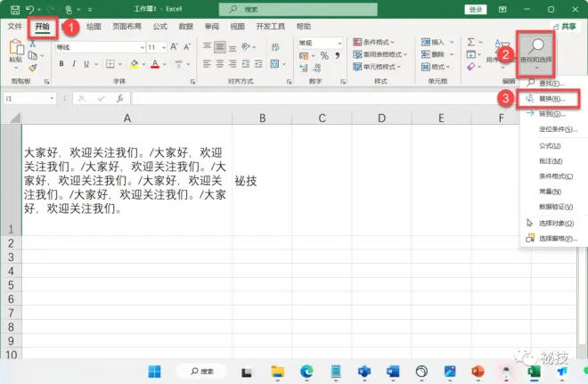Click the Decrease Decimal icon

pyautogui.click(x=317, y=68)
